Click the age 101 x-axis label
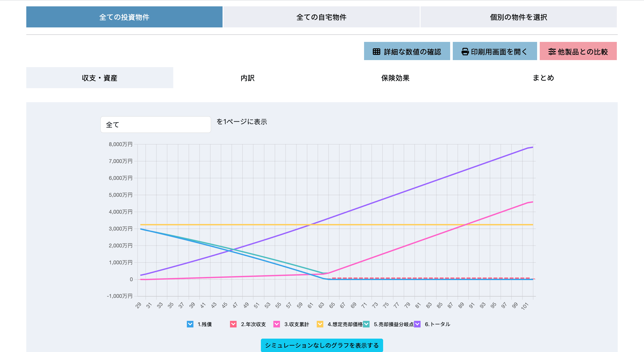644x352 pixels. coord(525,306)
